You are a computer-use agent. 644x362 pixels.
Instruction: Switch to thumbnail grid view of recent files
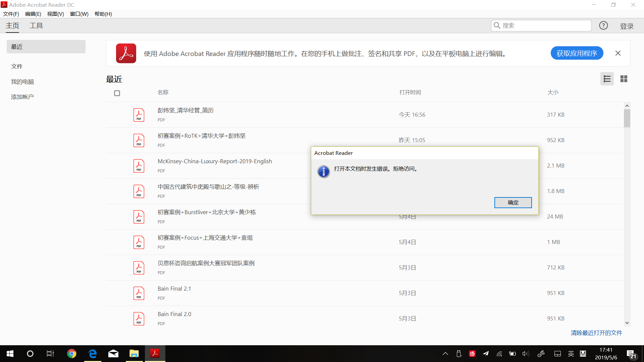pyautogui.click(x=624, y=79)
